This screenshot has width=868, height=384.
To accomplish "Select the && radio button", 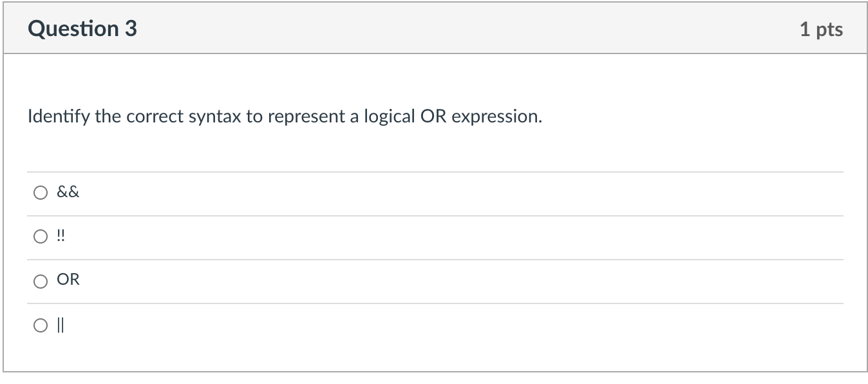I will pyautogui.click(x=40, y=191).
